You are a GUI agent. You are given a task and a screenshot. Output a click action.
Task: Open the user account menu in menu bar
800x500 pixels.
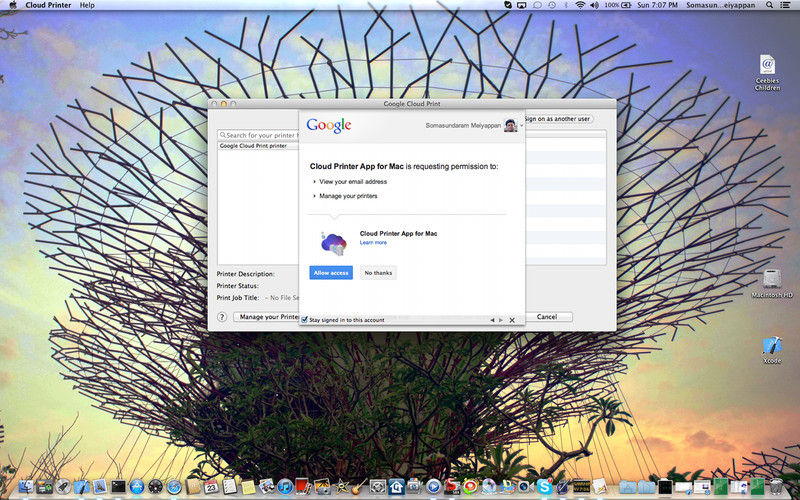(x=720, y=5)
